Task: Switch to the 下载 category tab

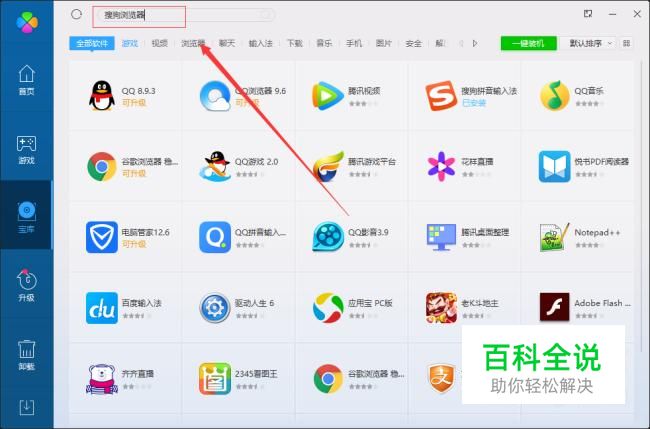Action: (x=295, y=43)
